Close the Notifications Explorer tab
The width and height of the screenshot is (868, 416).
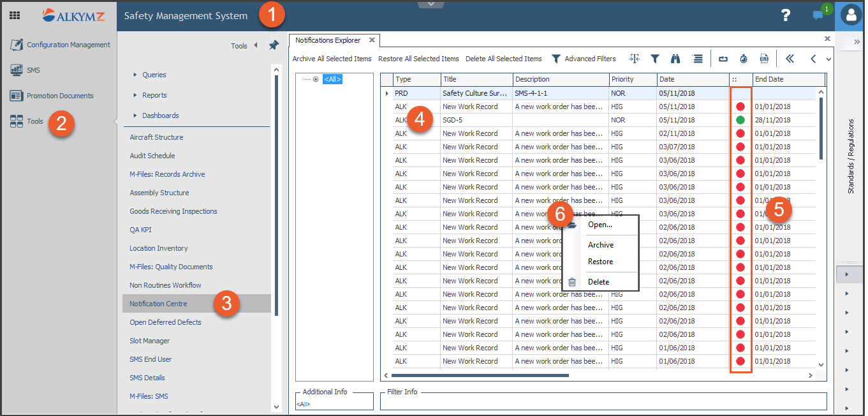click(x=372, y=40)
